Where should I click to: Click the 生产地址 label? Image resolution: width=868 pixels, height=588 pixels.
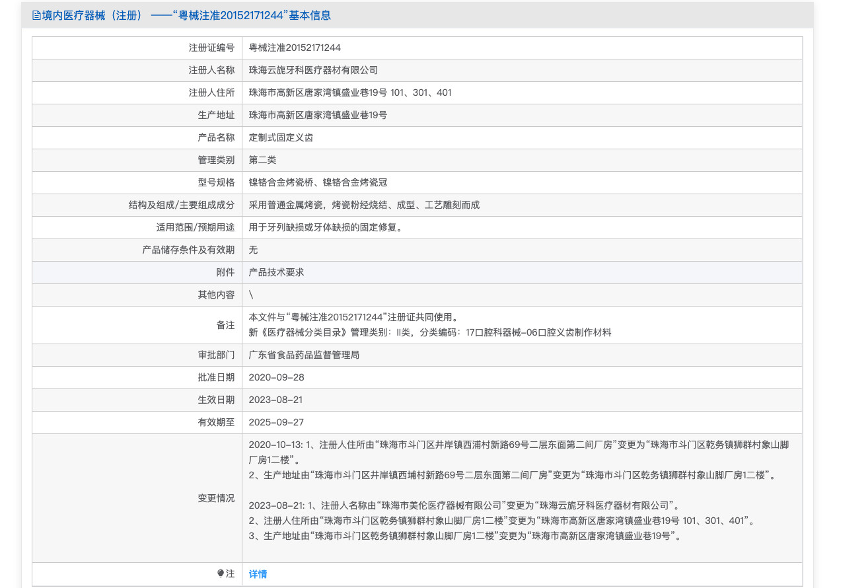tap(216, 115)
